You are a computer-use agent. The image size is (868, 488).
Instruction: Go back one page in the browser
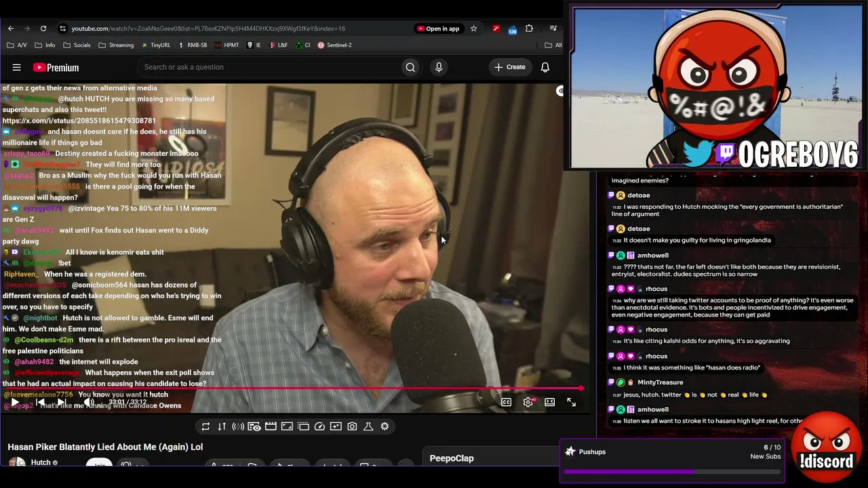(11, 28)
